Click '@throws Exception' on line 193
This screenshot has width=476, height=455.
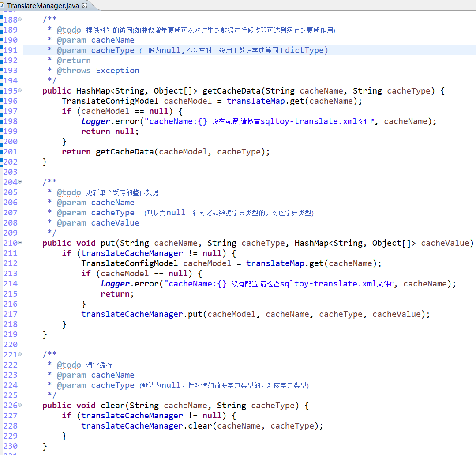(98, 71)
